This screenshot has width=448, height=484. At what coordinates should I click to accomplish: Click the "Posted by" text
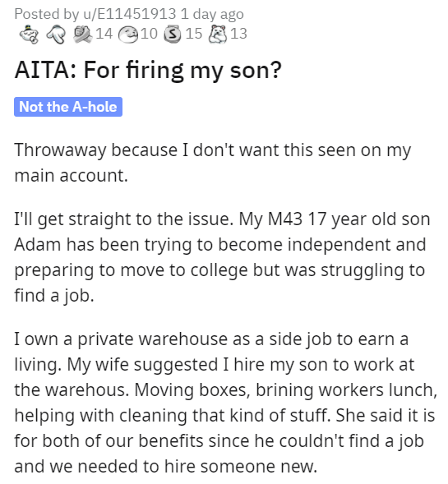click(x=47, y=14)
